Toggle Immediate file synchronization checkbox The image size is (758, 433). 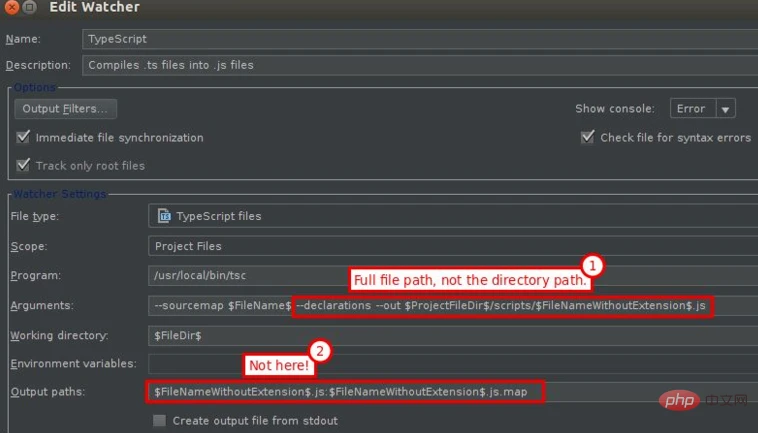(x=23, y=137)
